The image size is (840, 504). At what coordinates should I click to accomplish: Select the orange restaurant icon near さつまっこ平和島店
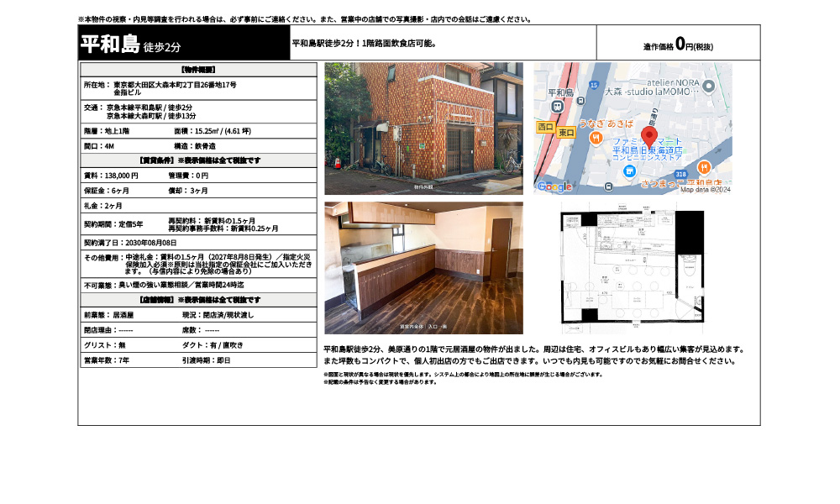click(x=704, y=168)
